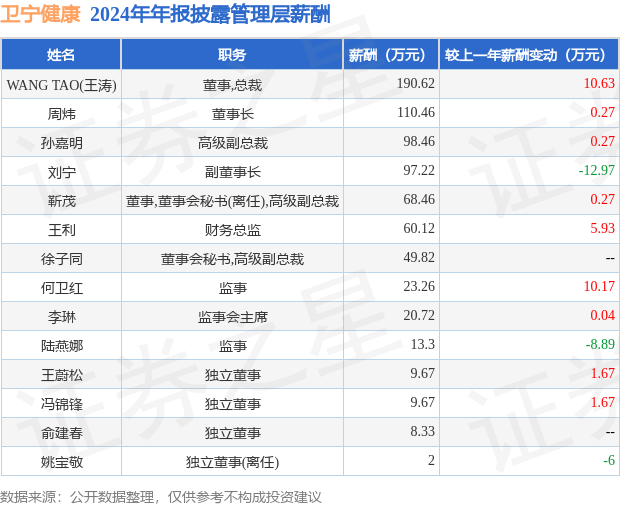The height and width of the screenshot is (506, 620).
Task: Click the salary value 190.62
Action: click(416, 83)
